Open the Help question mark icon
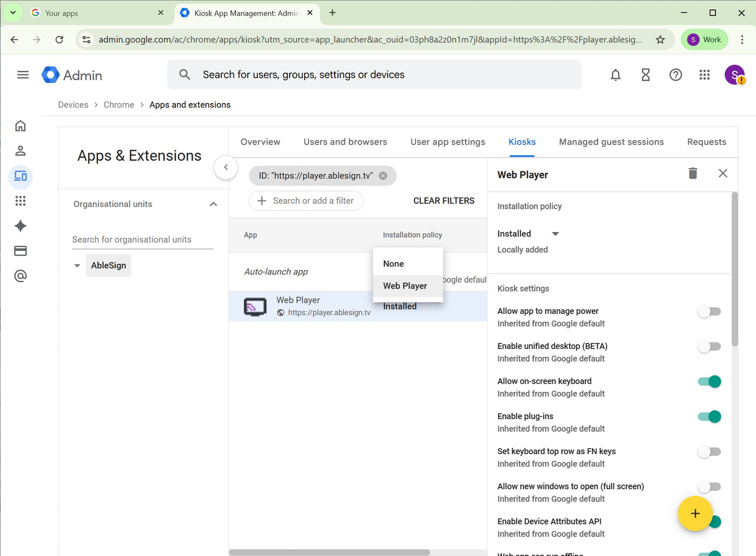Viewport: 756px width, 556px height. coord(675,75)
